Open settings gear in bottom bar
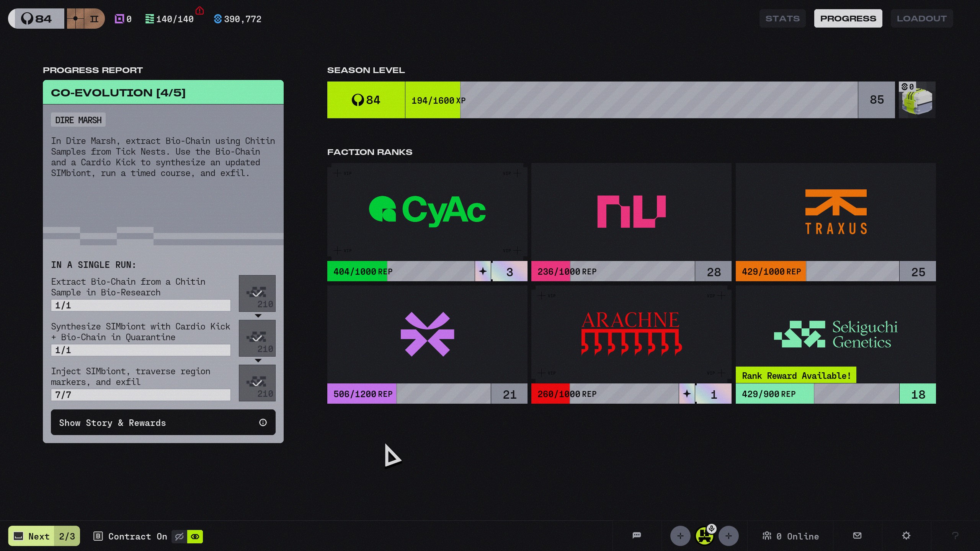980x551 pixels. (906, 536)
